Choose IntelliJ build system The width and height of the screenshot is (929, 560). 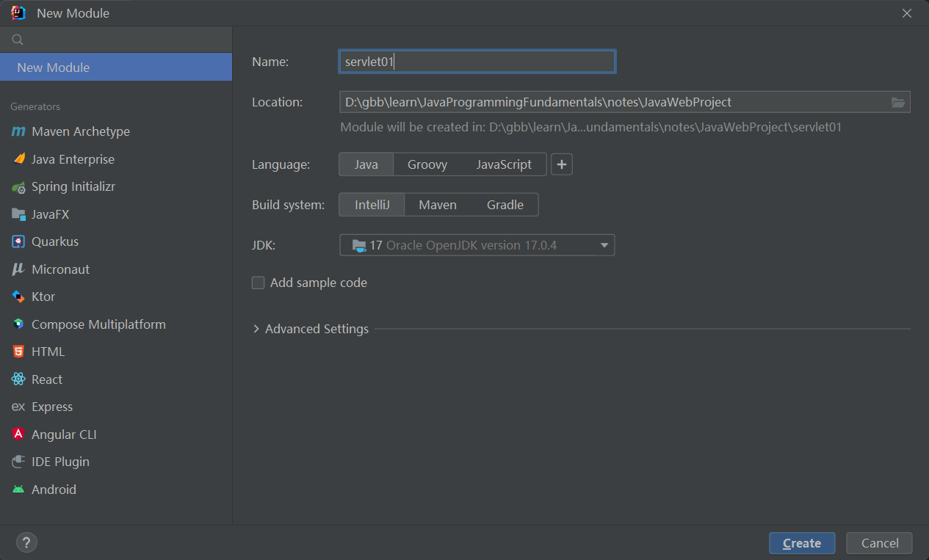372,205
